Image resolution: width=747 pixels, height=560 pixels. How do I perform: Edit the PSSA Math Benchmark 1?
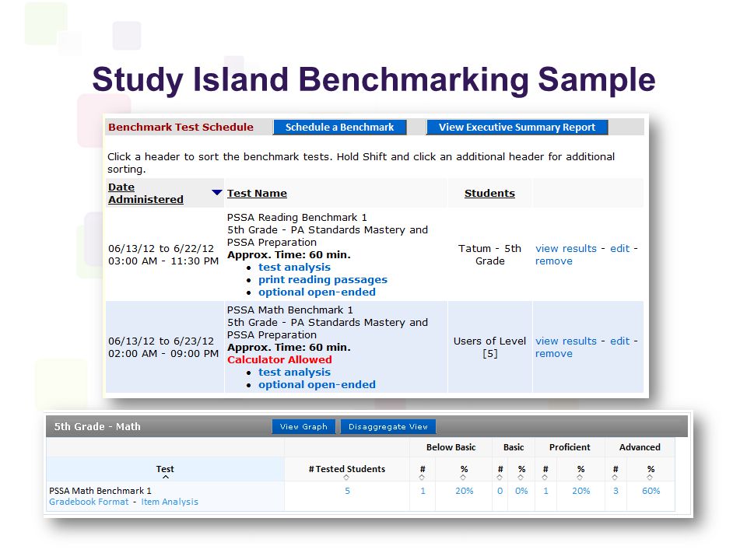pyautogui.click(x=620, y=341)
